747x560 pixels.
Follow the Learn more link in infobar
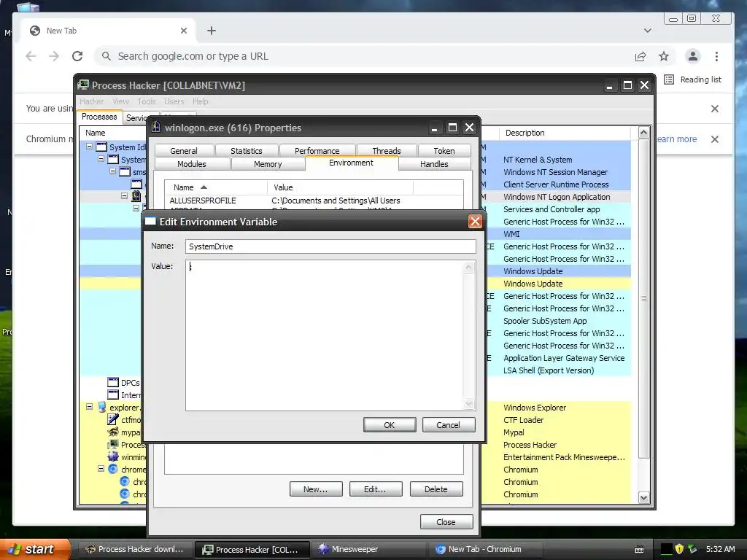tap(676, 139)
